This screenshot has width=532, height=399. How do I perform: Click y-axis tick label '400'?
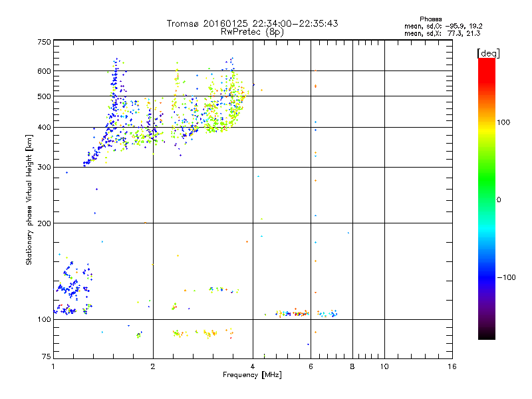click(44, 128)
